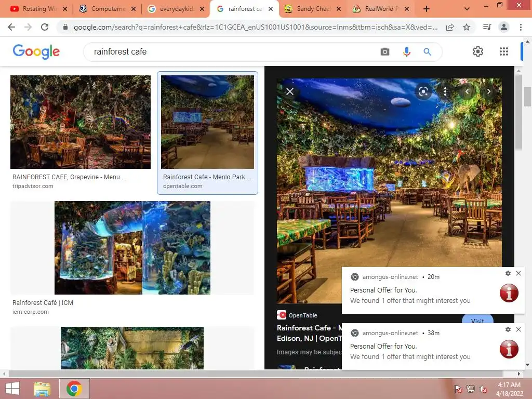Screen dimensions: 532x399
Task: Start voice search with microphone
Action: pos(406,51)
